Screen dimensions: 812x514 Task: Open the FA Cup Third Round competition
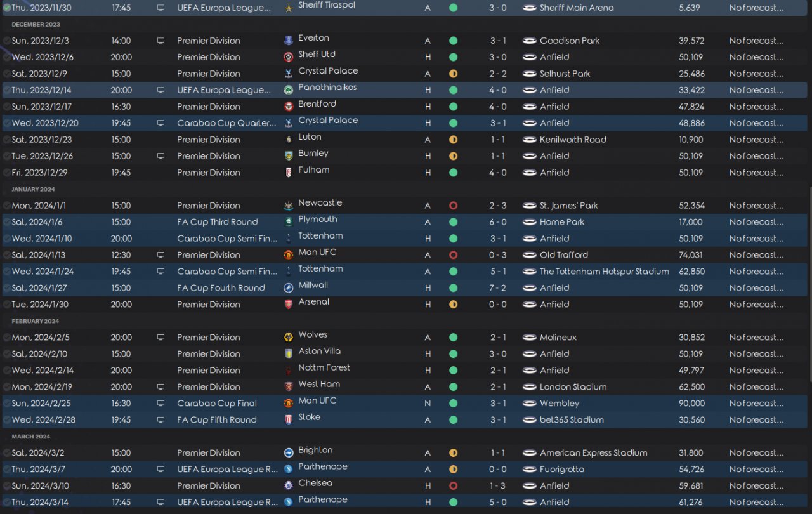click(x=217, y=222)
